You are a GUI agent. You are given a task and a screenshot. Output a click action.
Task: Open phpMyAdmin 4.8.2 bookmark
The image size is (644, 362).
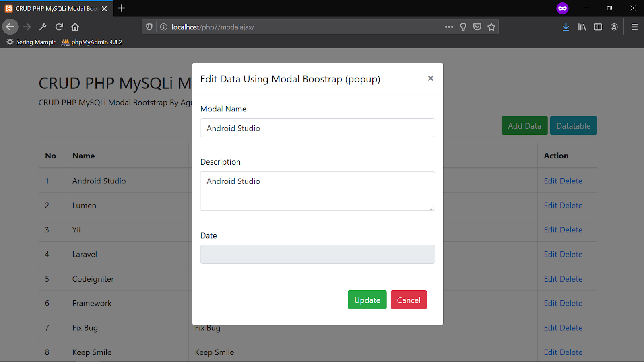click(92, 42)
